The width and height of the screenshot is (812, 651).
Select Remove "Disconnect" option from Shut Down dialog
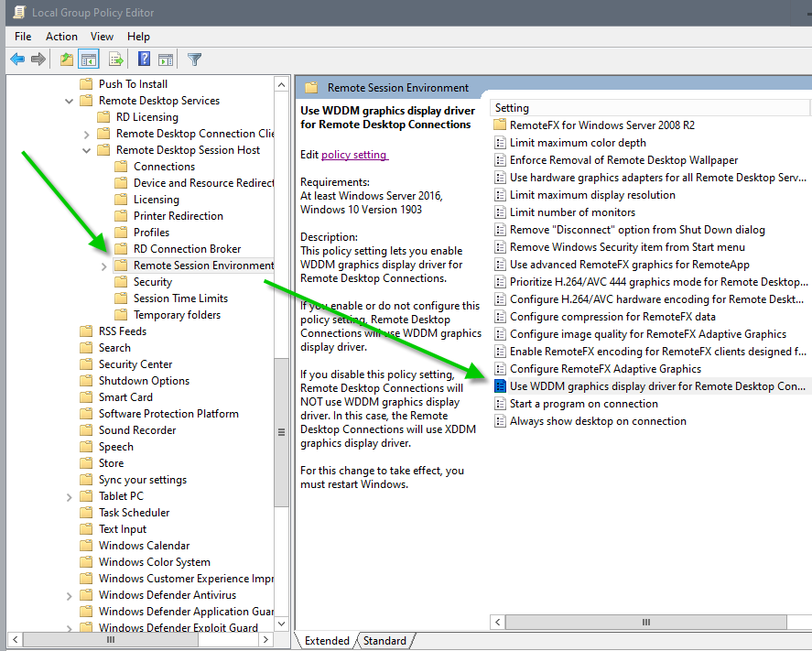coord(637,230)
